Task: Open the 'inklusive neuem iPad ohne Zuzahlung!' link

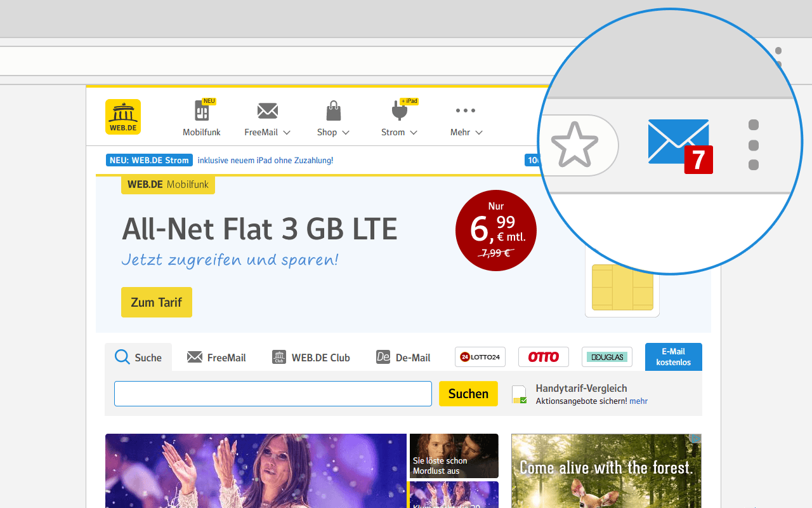Action: (x=265, y=160)
